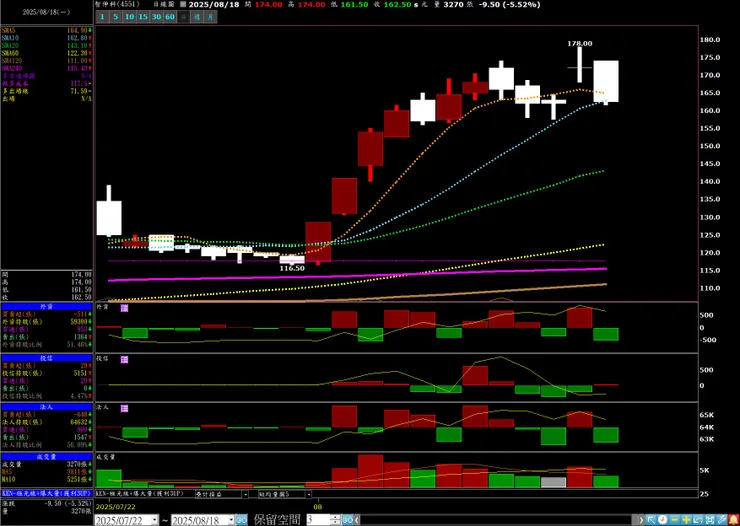
Task: Click the 08 month axis marker
Action: click(x=318, y=506)
